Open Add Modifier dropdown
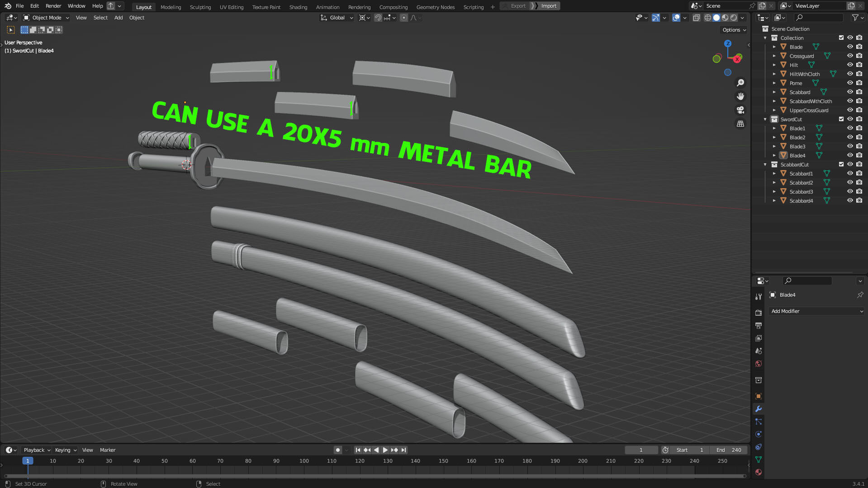 tap(816, 311)
